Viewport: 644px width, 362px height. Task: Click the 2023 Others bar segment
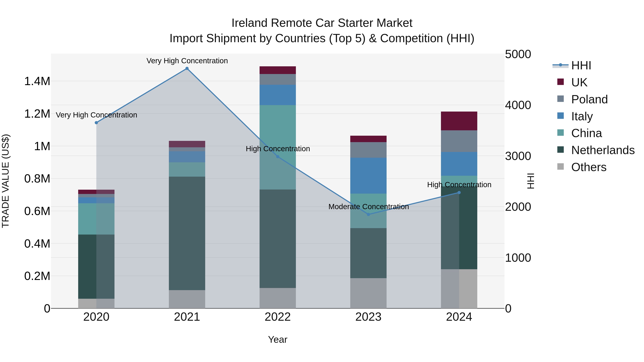coord(368,293)
